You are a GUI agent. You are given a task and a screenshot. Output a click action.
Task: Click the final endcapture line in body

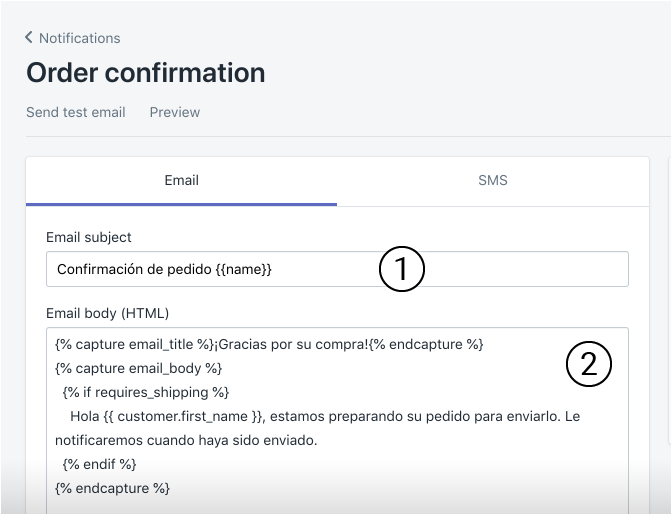113,488
